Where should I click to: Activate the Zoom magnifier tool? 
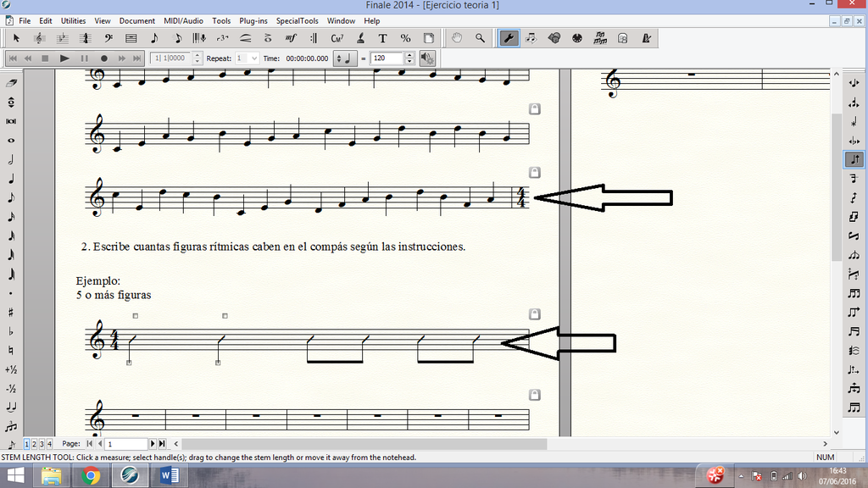click(x=480, y=38)
